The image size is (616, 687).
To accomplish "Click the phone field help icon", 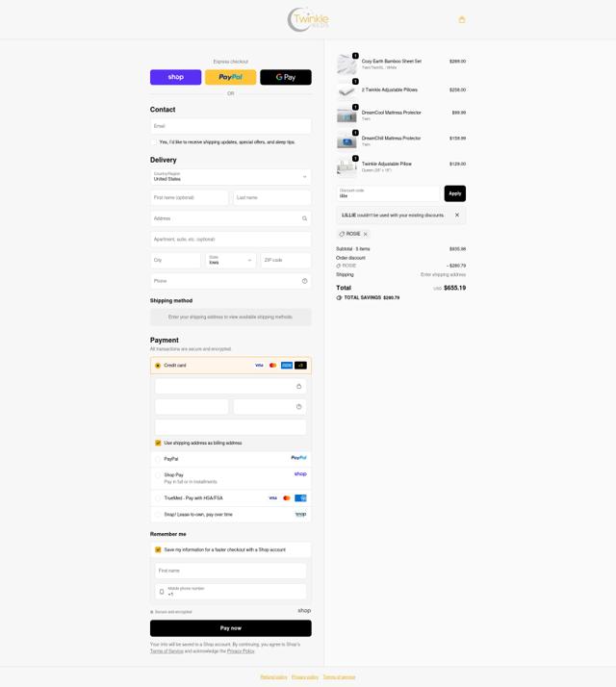I will (304, 281).
